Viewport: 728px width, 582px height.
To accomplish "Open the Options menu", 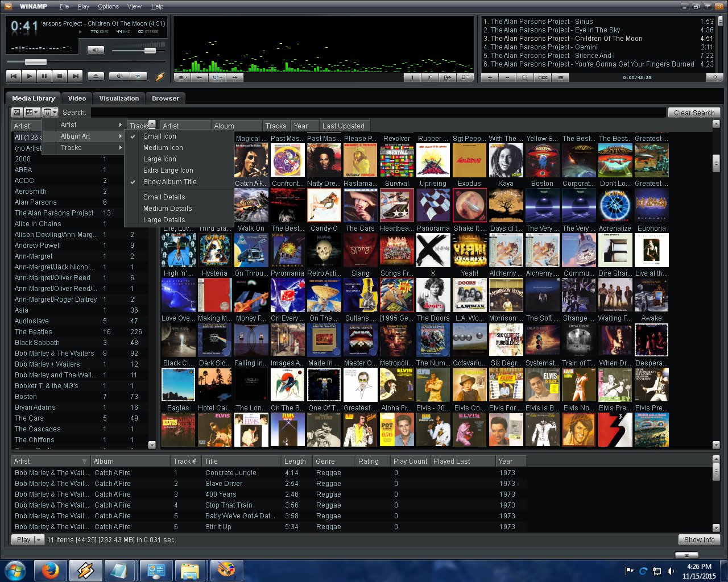I will coord(108,6).
